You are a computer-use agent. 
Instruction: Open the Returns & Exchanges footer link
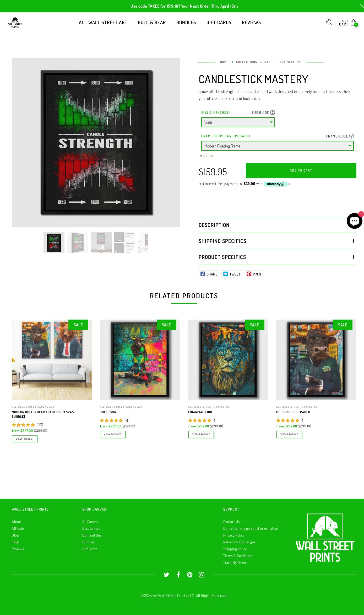click(239, 542)
